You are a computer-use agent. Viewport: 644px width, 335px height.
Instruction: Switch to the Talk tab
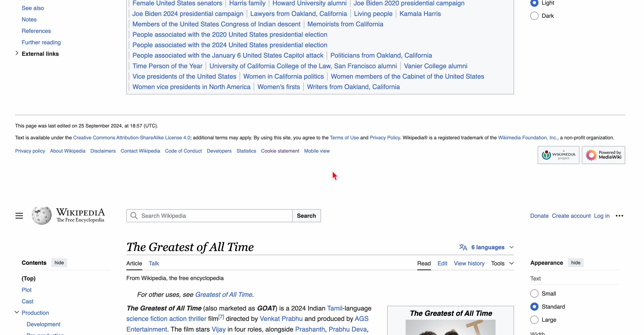pos(154,263)
